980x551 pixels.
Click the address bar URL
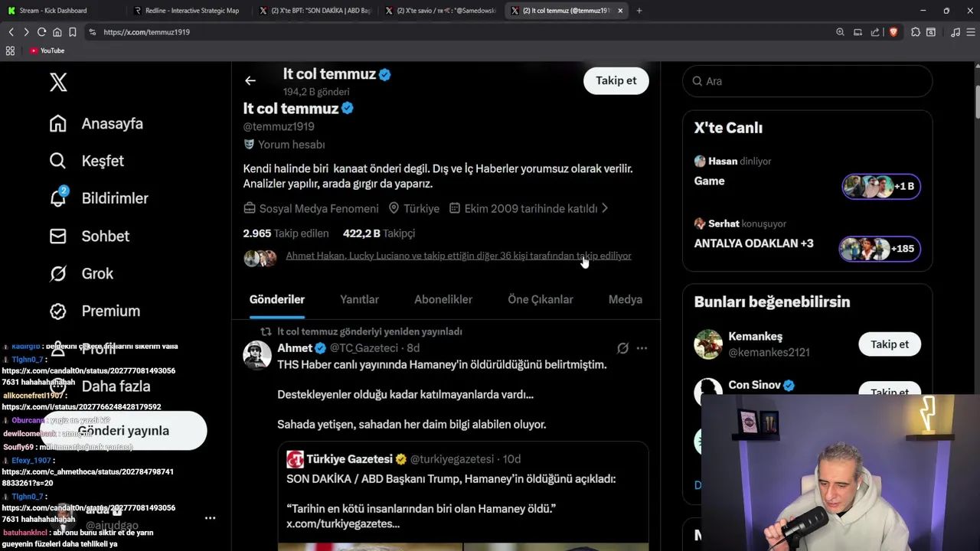146,32
